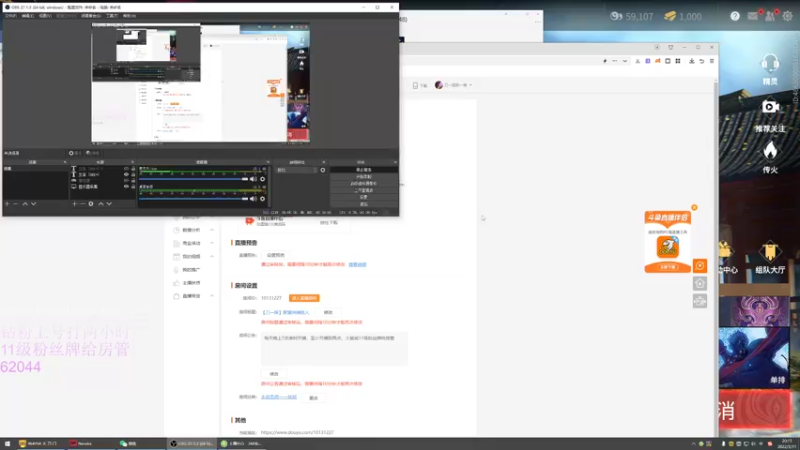Viewport: 800px width, 450px height.
Task: Click the Windows Start button
Action: [7, 444]
